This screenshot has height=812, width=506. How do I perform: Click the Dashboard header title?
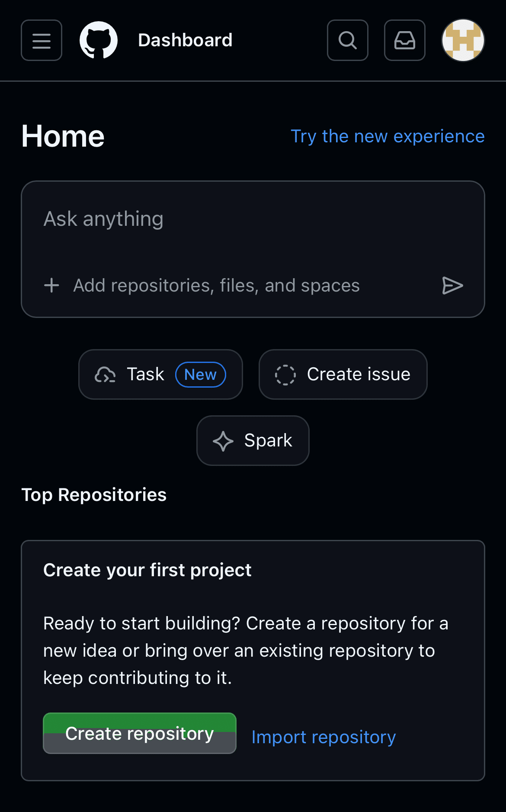pos(185,40)
